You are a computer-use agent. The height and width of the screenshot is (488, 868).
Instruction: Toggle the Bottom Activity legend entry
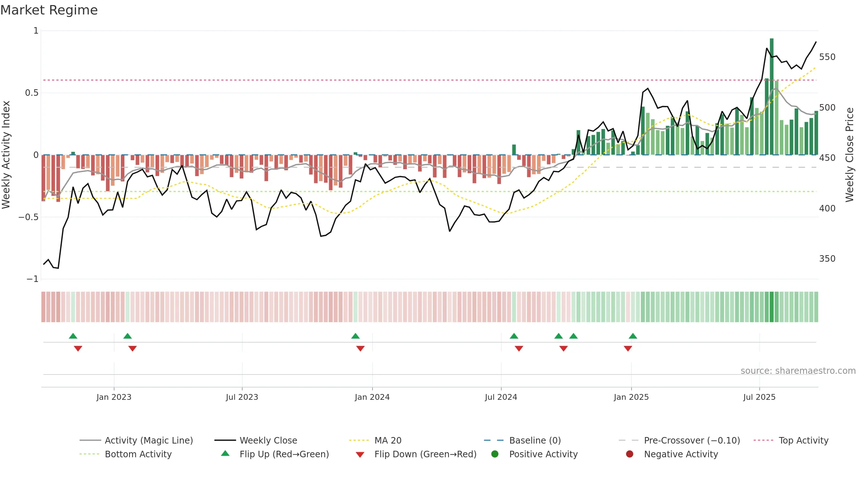point(125,454)
